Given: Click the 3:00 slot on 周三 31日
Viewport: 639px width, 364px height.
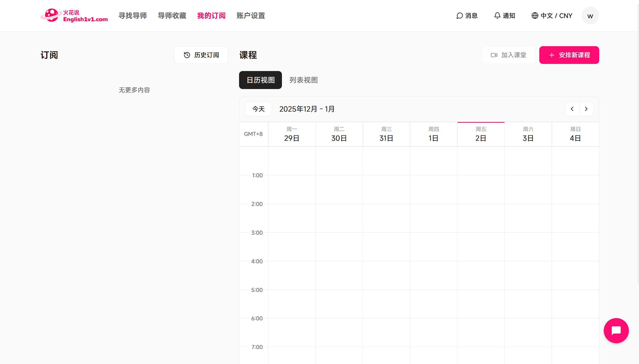Looking at the screenshot, I should tap(386, 247).
